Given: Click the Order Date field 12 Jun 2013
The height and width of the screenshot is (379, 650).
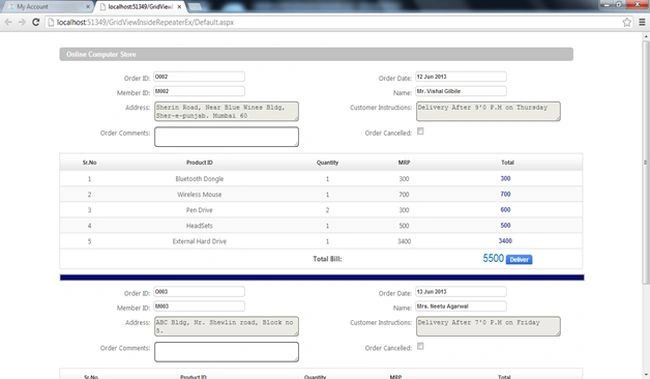Looking at the screenshot, I should coord(461,77).
